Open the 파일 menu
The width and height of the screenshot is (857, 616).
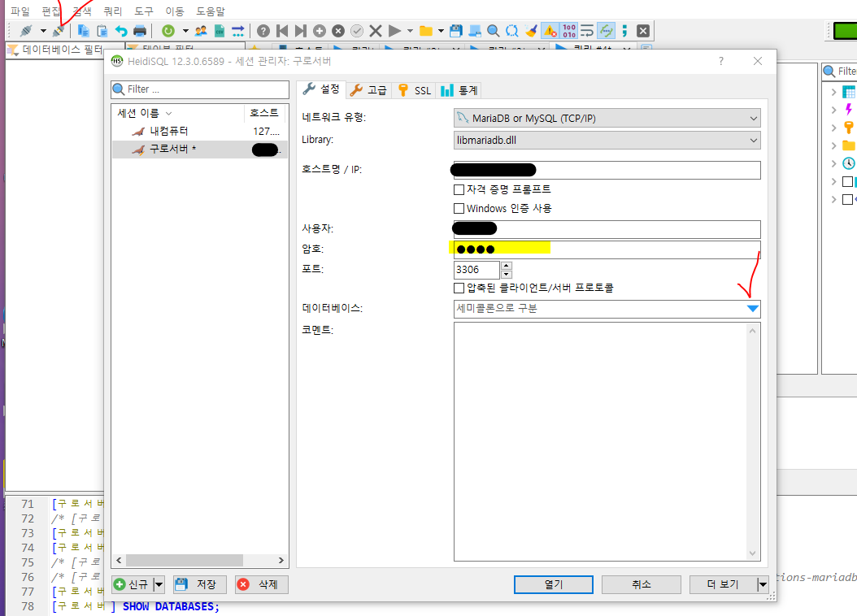coord(20,11)
